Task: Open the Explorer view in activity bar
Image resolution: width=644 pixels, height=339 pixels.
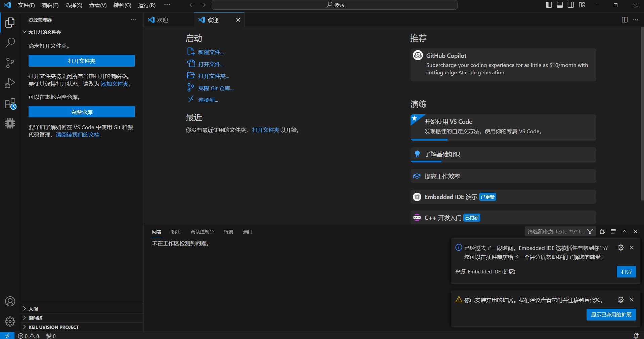Action: coord(10,23)
